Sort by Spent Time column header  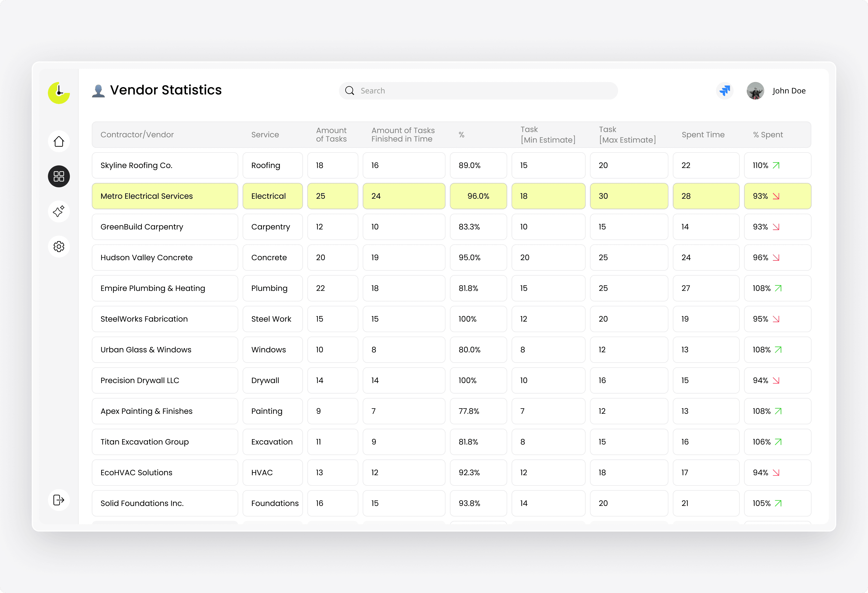[703, 134]
